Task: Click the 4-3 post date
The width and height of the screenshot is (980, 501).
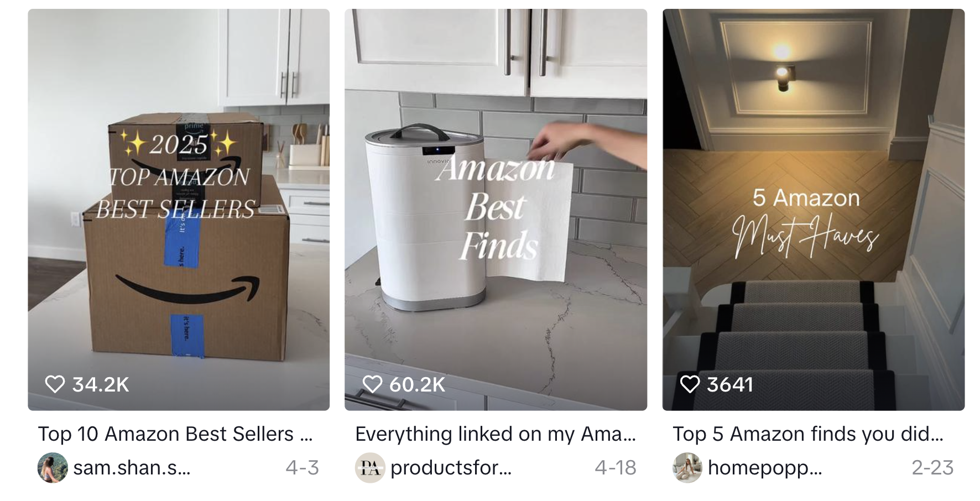Action: click(x=303, y=468)
